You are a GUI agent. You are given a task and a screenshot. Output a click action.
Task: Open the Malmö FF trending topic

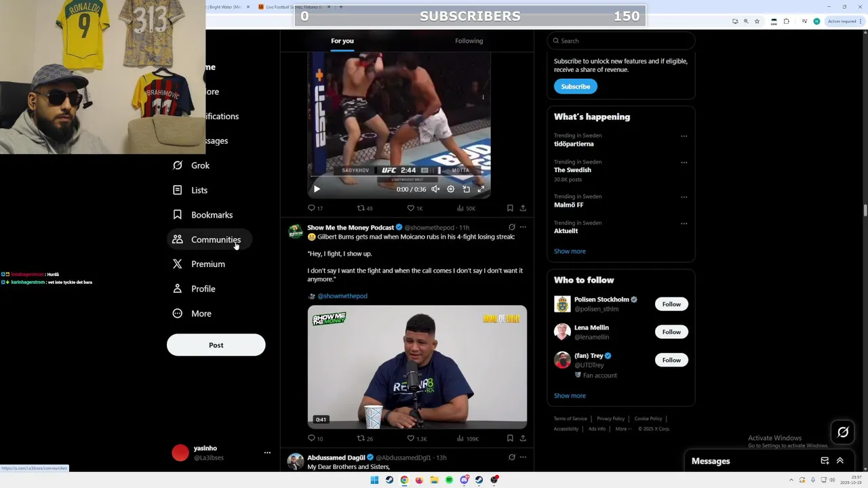click(568, 205)
